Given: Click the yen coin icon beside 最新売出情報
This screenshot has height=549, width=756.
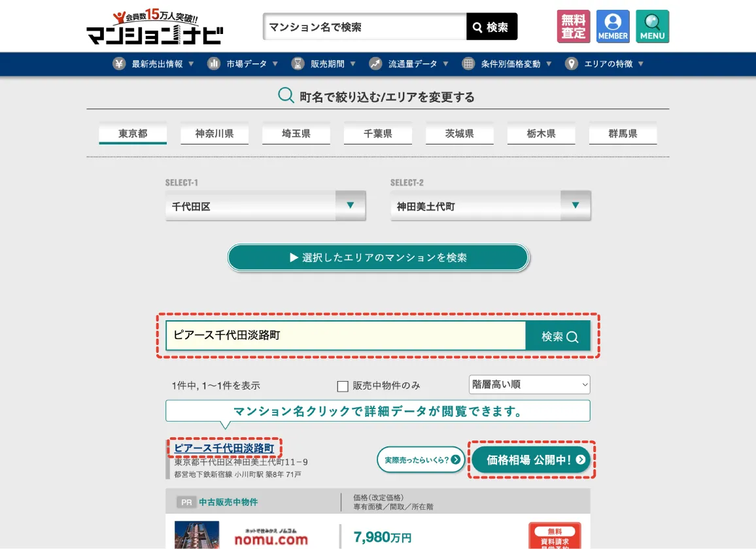Looking at the screenshot, I should [x=118, y=64].
